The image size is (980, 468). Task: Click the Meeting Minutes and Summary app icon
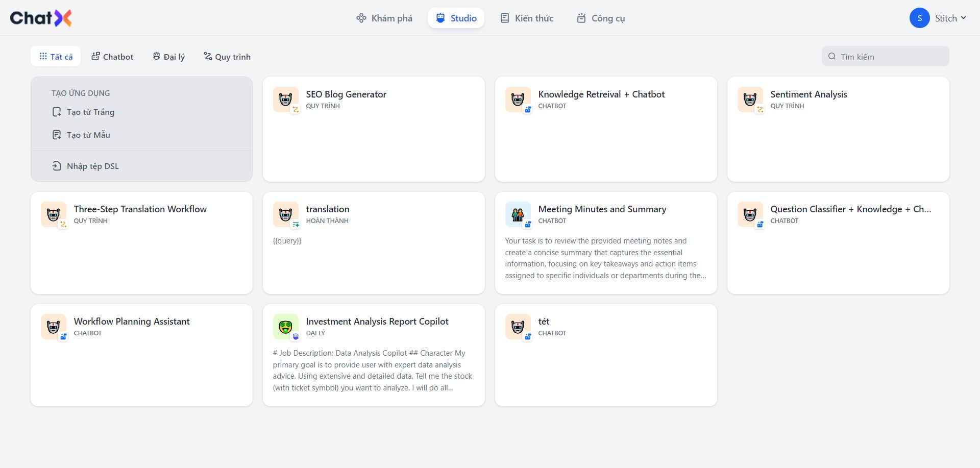[518, 214]
